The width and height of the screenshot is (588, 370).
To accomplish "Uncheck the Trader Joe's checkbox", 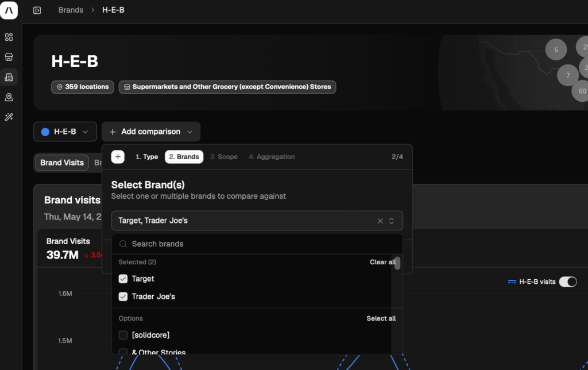I will pos(123,296).
